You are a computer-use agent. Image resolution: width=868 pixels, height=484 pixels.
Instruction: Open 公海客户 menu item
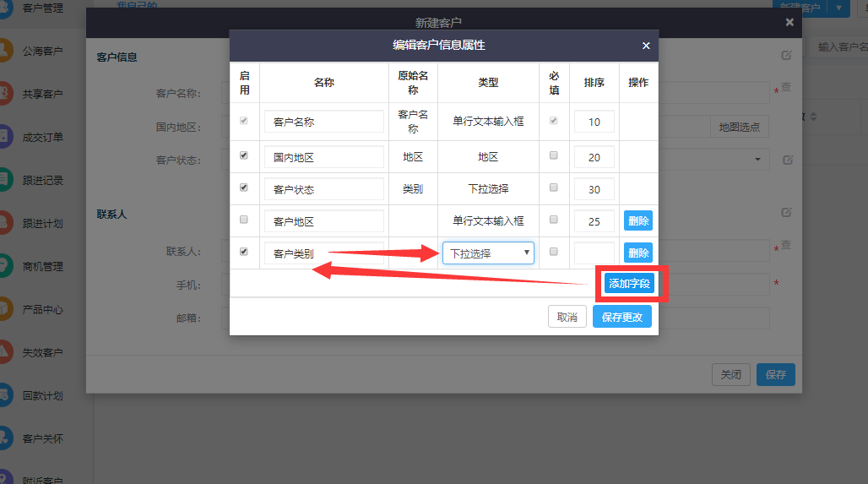(x=42, y=51)
